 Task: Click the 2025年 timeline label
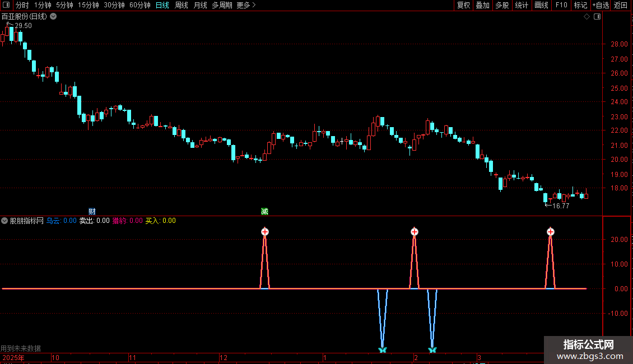coord(13,357)
